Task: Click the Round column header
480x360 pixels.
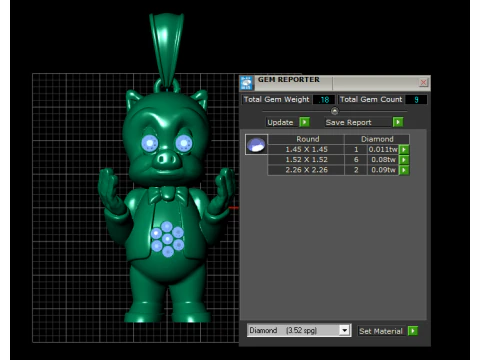Action: (307, 139)
